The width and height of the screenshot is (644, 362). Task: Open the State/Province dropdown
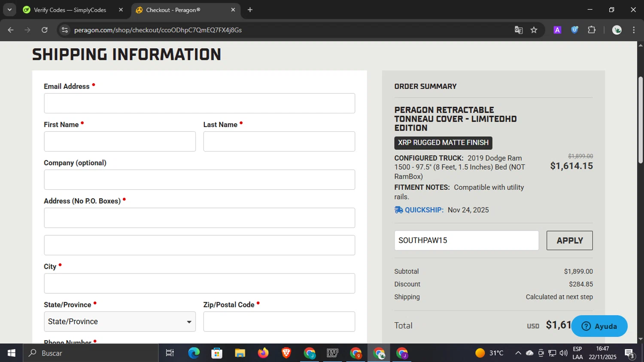click(120, 322)
